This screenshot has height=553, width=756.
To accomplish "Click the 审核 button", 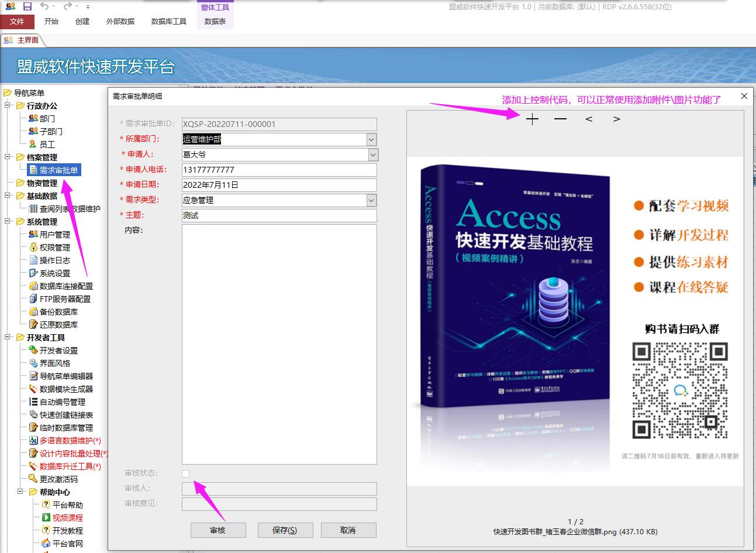I will pos(218,530).
